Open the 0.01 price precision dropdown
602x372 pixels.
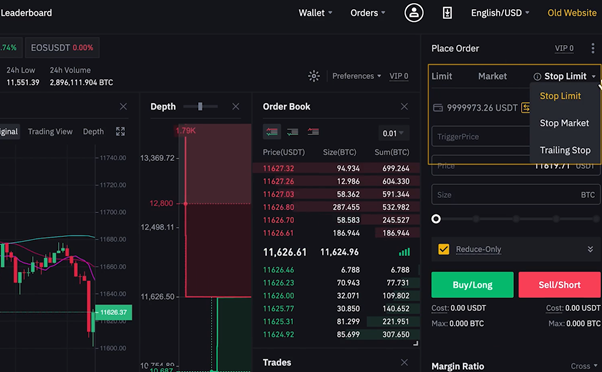coord(393,133)
